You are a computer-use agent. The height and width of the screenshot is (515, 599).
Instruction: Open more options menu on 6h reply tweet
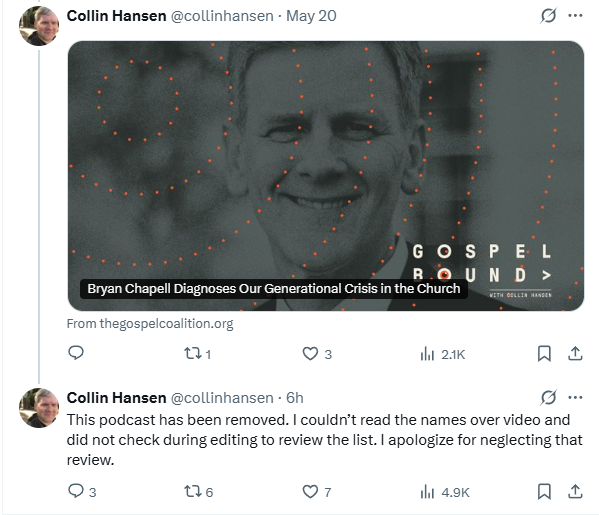pyautogui.click(x=575, y=397)
